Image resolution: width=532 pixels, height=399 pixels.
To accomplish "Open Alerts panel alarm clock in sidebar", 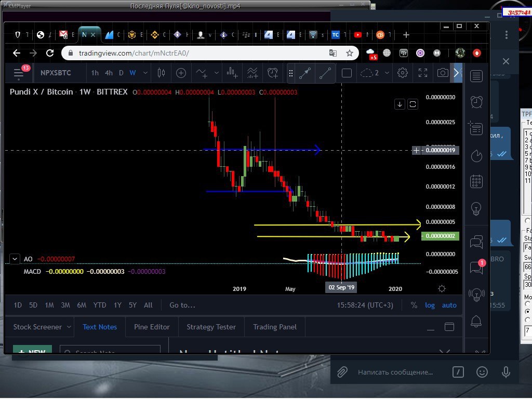I will click(x=476, y=102).
